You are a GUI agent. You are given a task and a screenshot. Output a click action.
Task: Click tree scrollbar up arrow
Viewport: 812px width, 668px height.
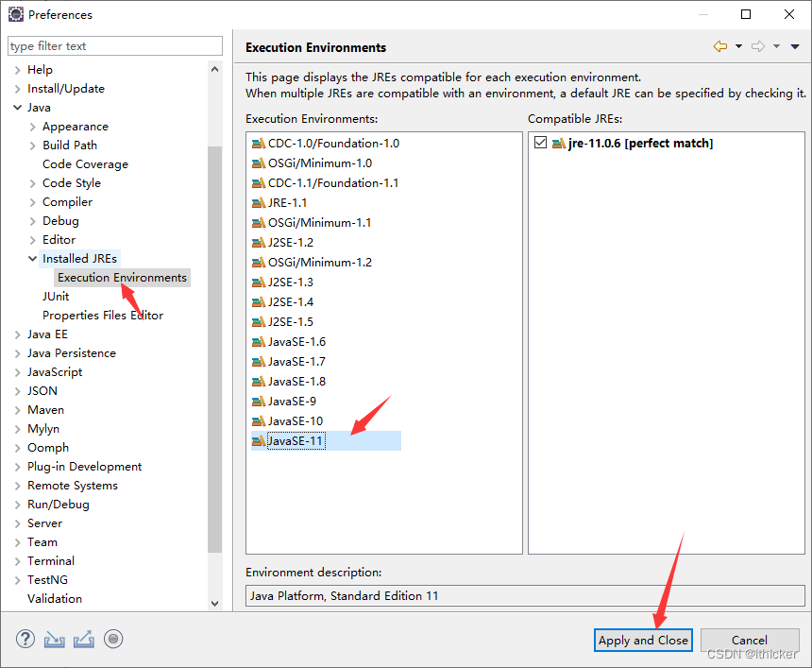tap(215, 69)
